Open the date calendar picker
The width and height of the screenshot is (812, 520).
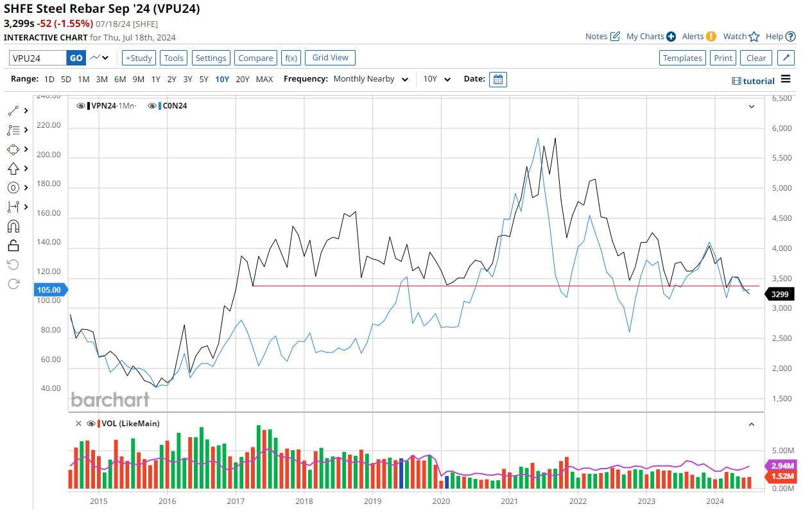click(497, 79)
